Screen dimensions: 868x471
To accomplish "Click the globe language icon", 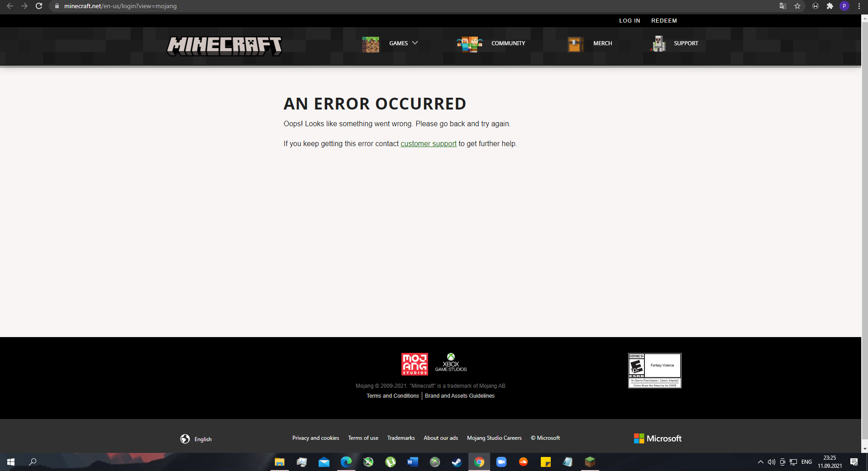I will tap(185, 439).
